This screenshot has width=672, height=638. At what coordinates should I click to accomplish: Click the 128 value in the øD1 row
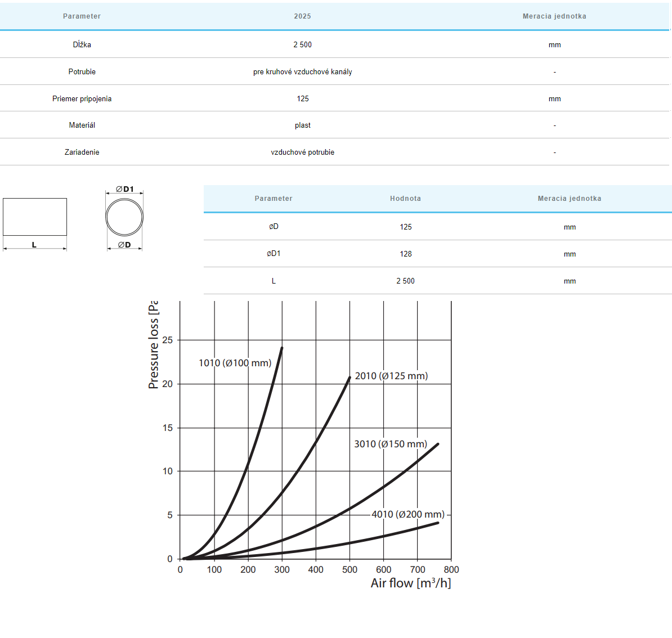(405, 254)
